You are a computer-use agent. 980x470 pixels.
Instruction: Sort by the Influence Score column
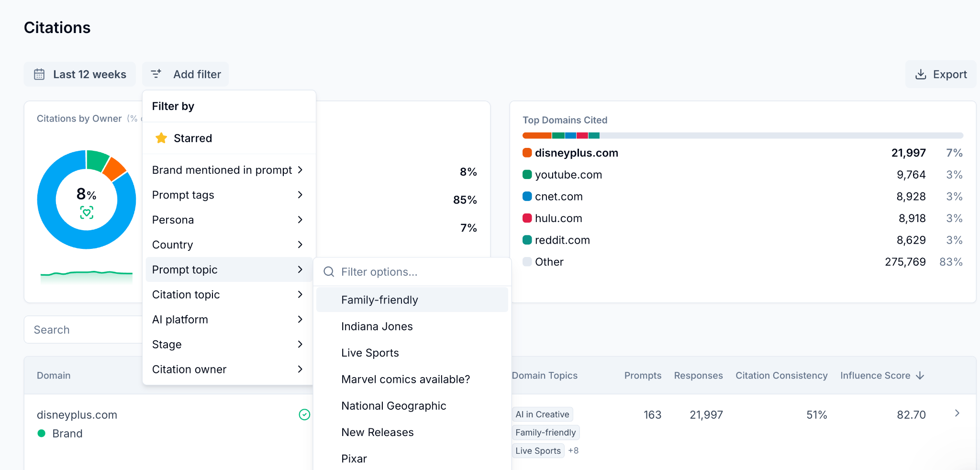(882, 376)
